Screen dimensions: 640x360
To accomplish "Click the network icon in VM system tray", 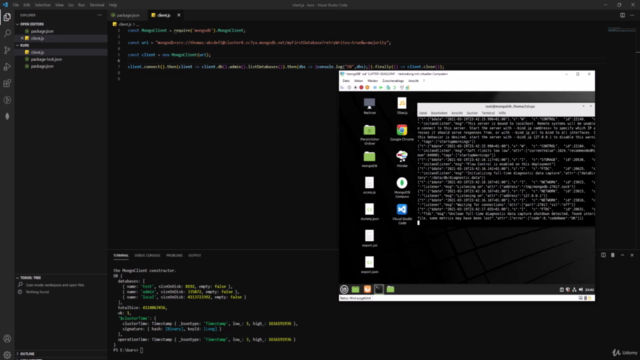I will coord(574,290).
